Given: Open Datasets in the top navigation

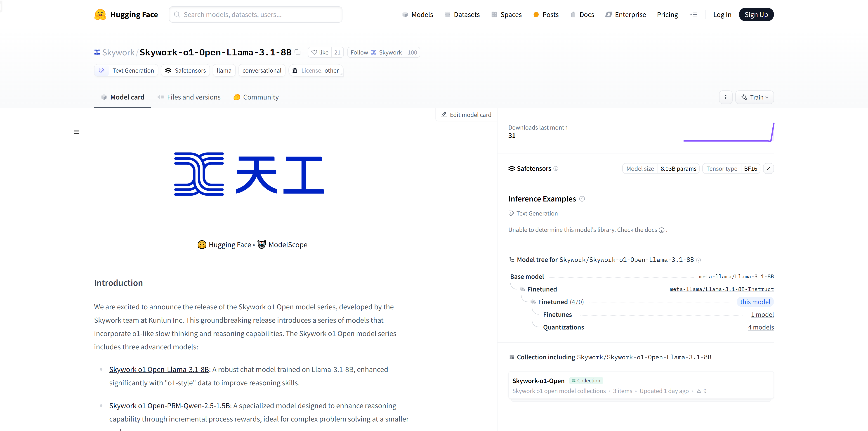Looking at the screenshot, I should click(462, 14).
